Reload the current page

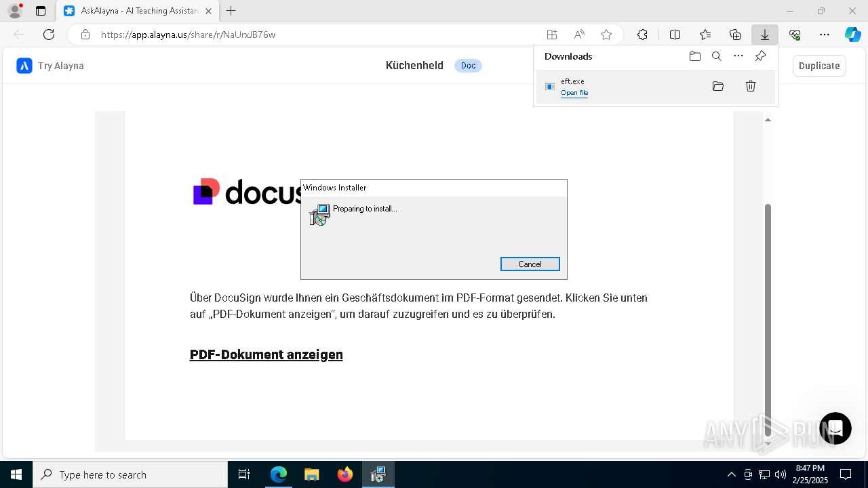(49, 35)
